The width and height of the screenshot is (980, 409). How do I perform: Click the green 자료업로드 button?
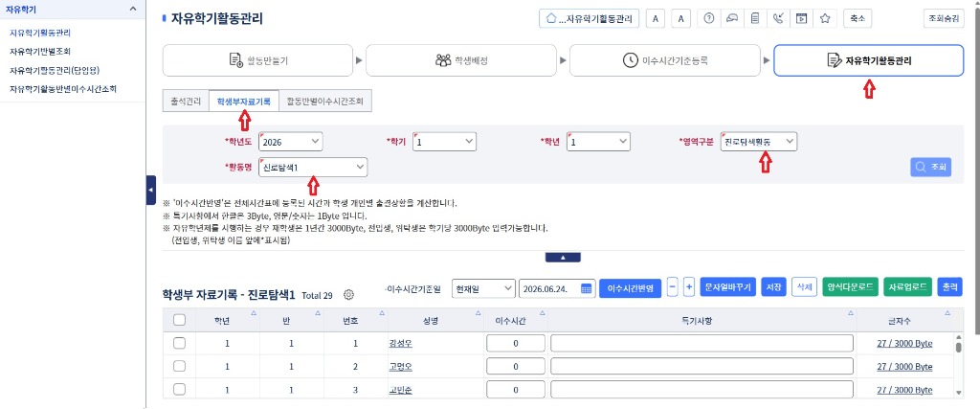[x=909, y=287]
